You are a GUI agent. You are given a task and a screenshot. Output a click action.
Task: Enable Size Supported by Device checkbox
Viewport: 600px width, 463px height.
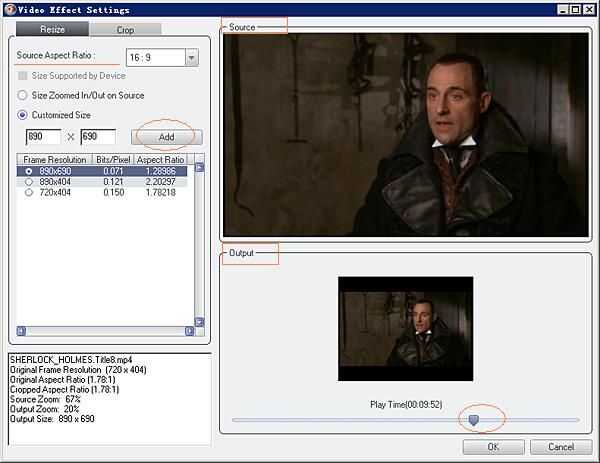[x=23, y=76]
